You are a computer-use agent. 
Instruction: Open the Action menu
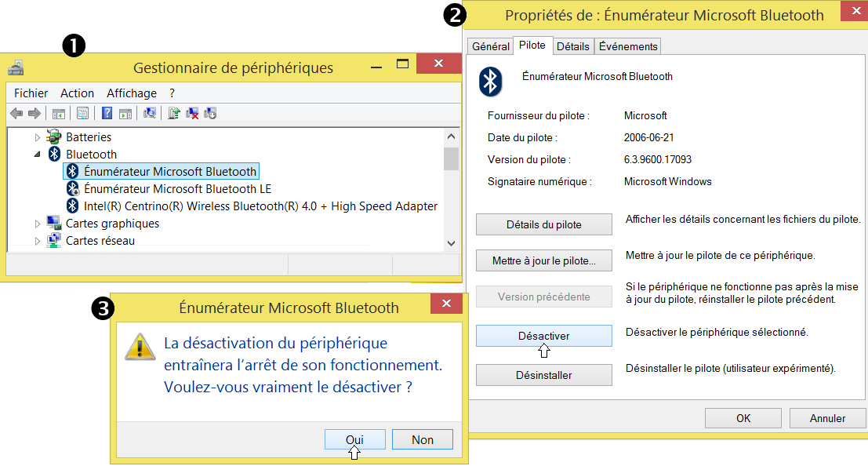click(77, 93)
